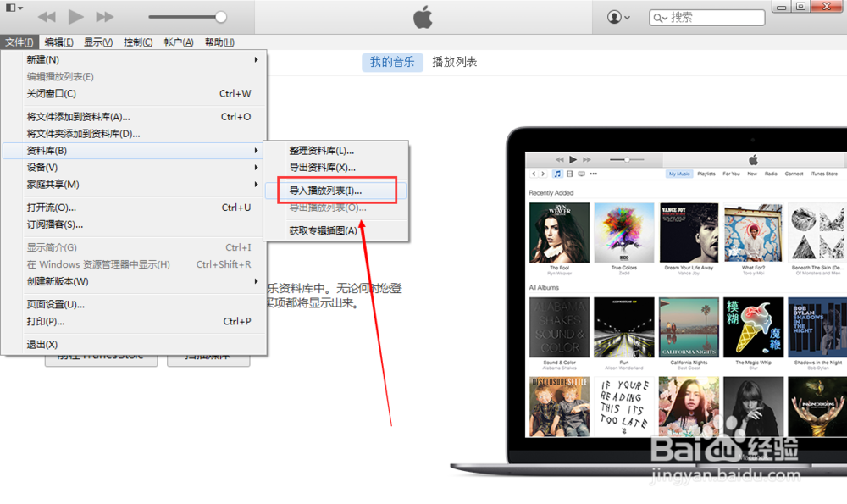Image resolution: width=847 pixels, height=504 pixels.
Task: Choose 导出资料库(X)... in submenu
Action: coord(336,168)
